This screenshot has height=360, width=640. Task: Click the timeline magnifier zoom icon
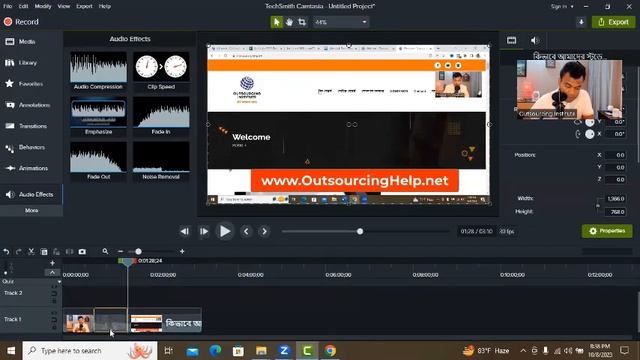coord(105,251)
